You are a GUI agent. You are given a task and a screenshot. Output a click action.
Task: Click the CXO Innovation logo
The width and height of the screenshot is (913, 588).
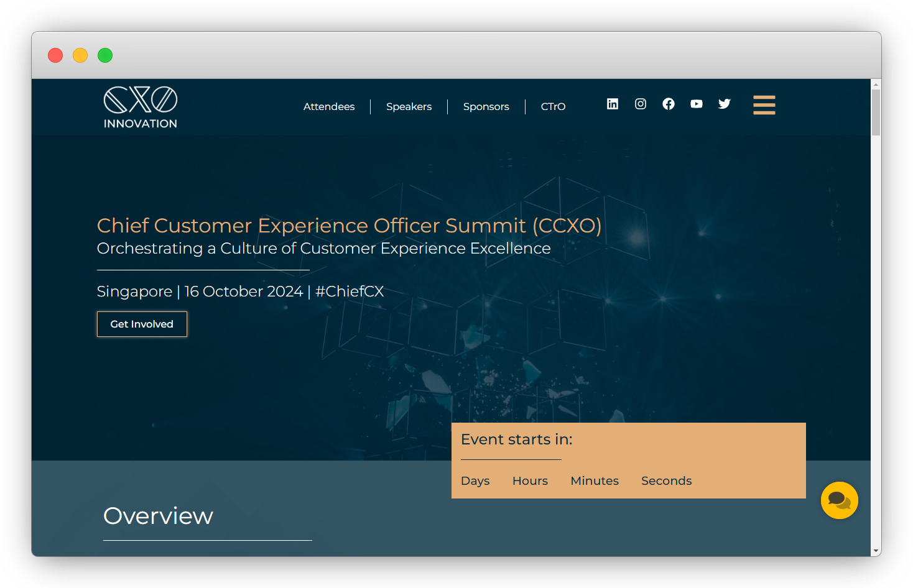coord(141,108)
